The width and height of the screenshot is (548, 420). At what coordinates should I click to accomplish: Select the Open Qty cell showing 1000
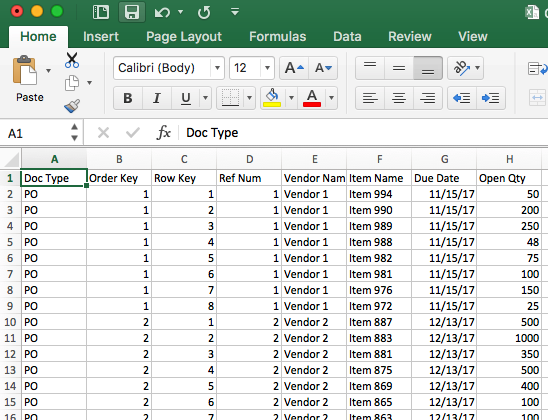pyautogui.click(x=509, y=338)
